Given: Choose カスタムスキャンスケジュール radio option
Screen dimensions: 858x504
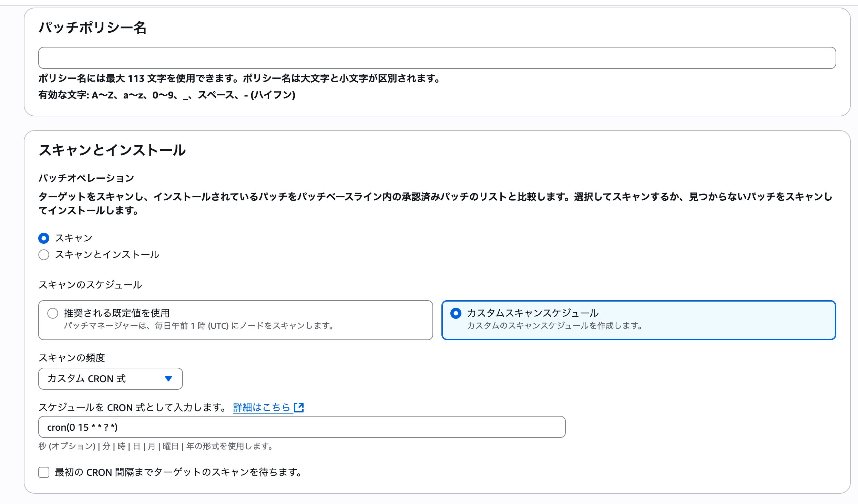Looking at the screenshot, I should 456,313.
